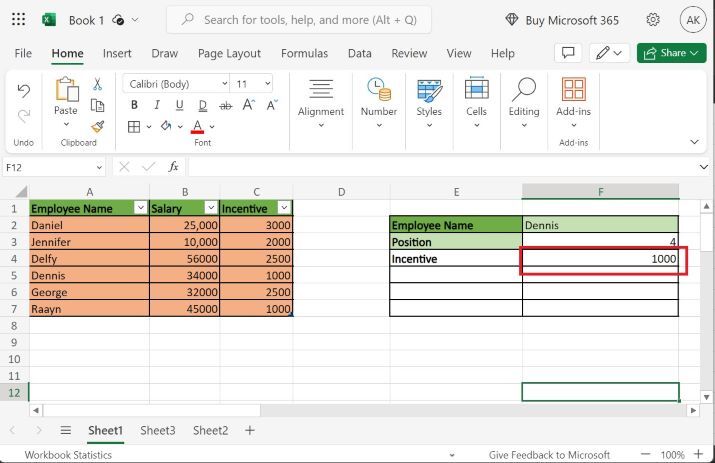Click the Copy icon
715x463 pixels.
[97, 105]
